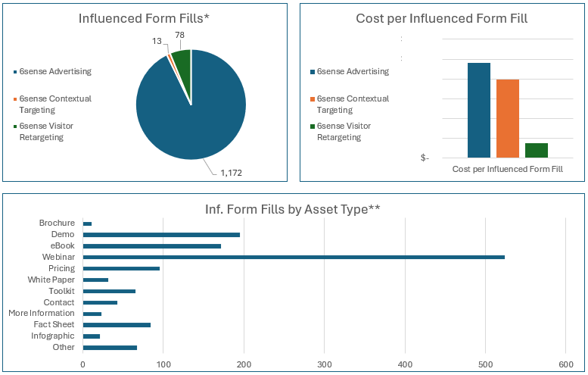
Task: Select the Pricing bar in asset chart
Action: tap(122, 268)
